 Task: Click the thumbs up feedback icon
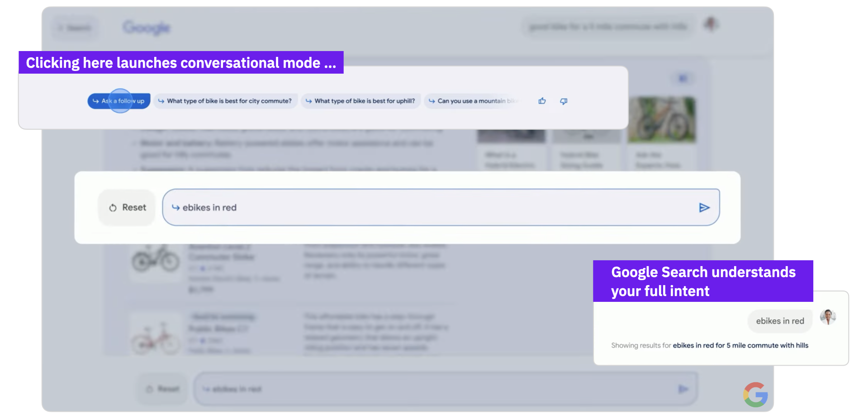tap(542, 101)
